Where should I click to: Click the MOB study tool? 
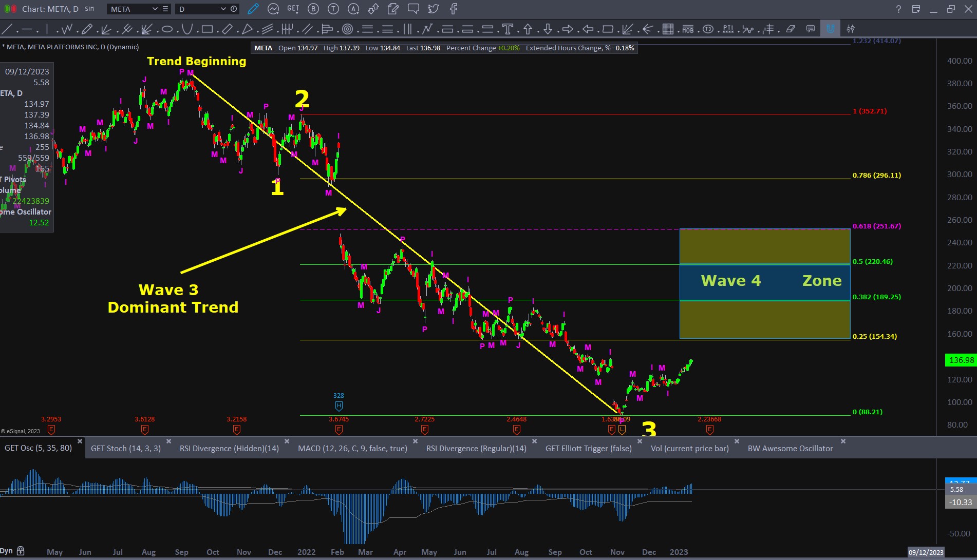tap(688, 29)
